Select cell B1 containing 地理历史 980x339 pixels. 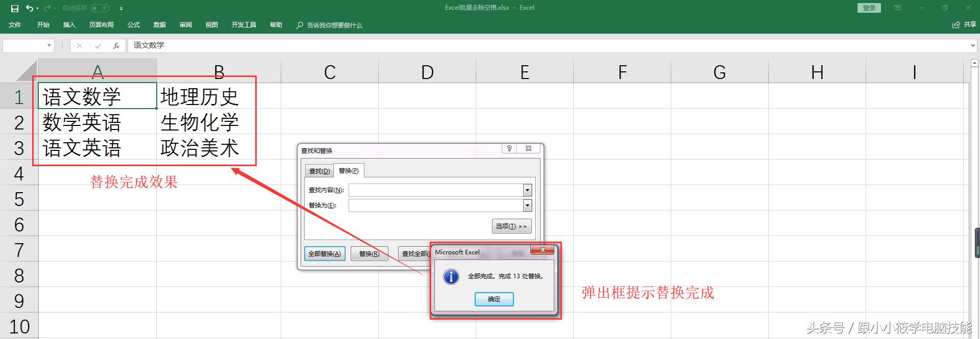[x=218, y=96]
